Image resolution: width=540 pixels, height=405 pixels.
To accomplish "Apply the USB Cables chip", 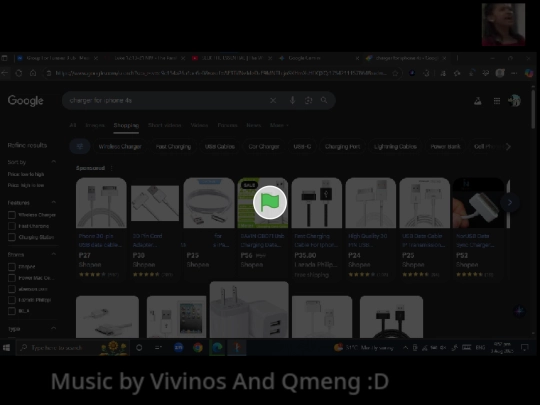I will tap(220, 146).
